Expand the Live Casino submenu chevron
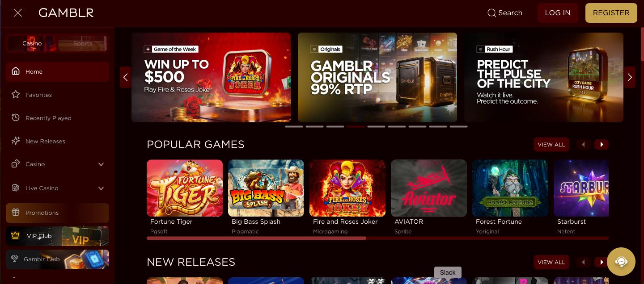 [101, 188]
